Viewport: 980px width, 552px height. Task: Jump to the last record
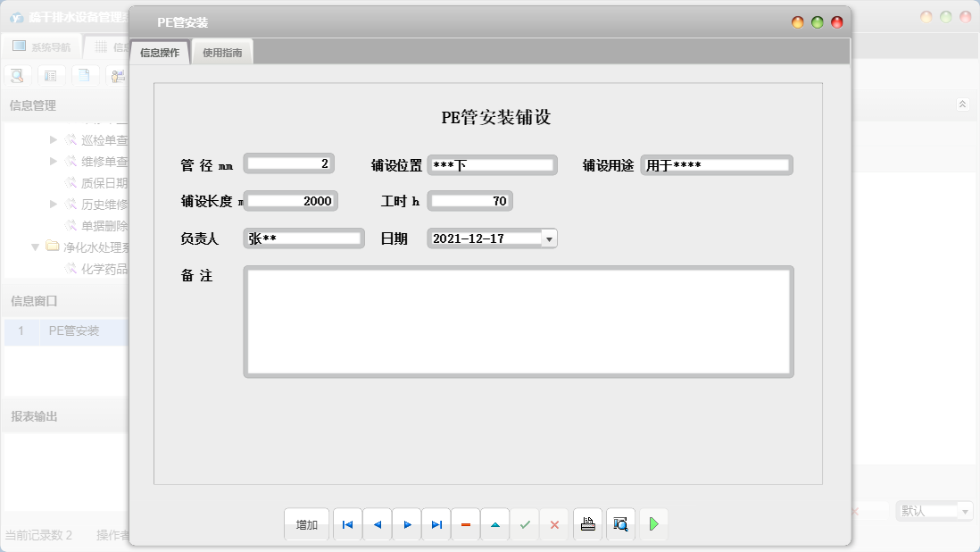tap(436, 524)
